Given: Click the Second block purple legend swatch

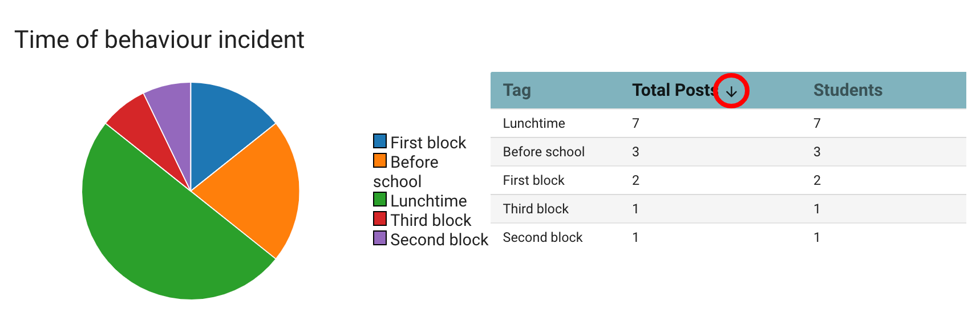Looking at the screenshot, I should click(x=380, y=238).
